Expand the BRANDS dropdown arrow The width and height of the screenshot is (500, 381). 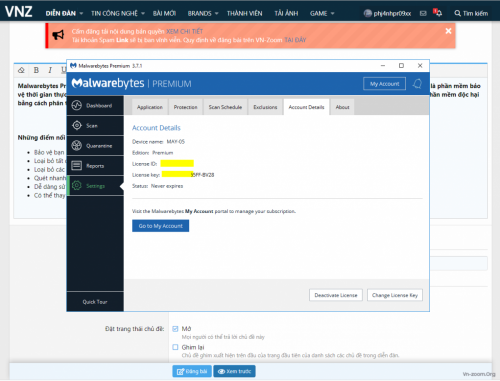click(216, 13)
